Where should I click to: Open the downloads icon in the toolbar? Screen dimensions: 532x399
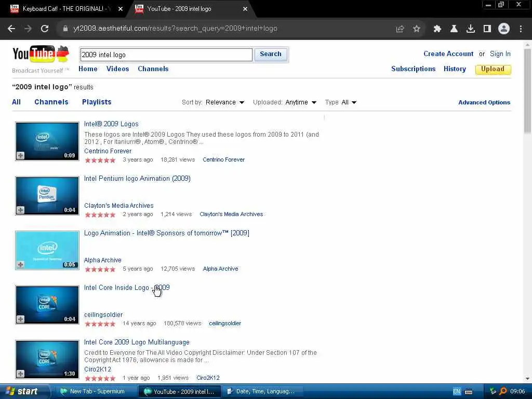471,29
